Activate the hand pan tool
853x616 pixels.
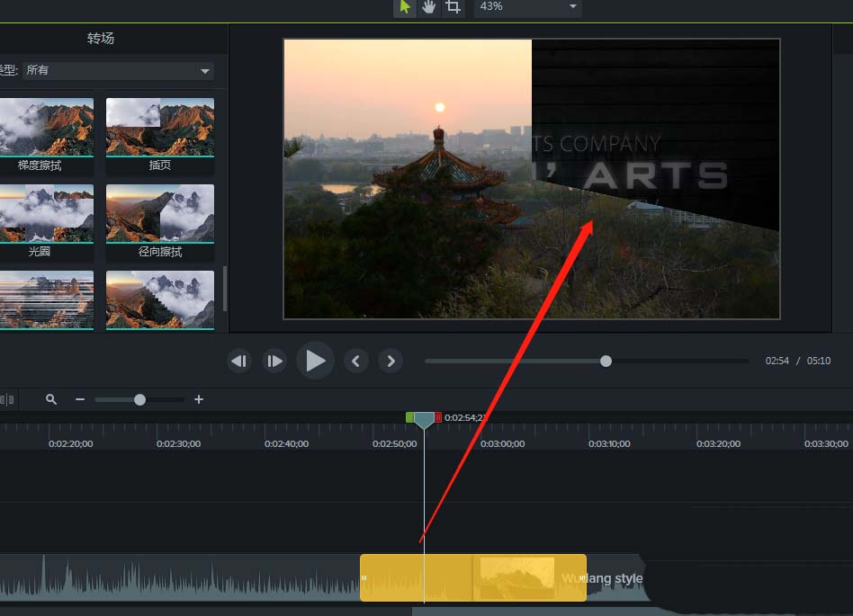(x=429, y=7)
